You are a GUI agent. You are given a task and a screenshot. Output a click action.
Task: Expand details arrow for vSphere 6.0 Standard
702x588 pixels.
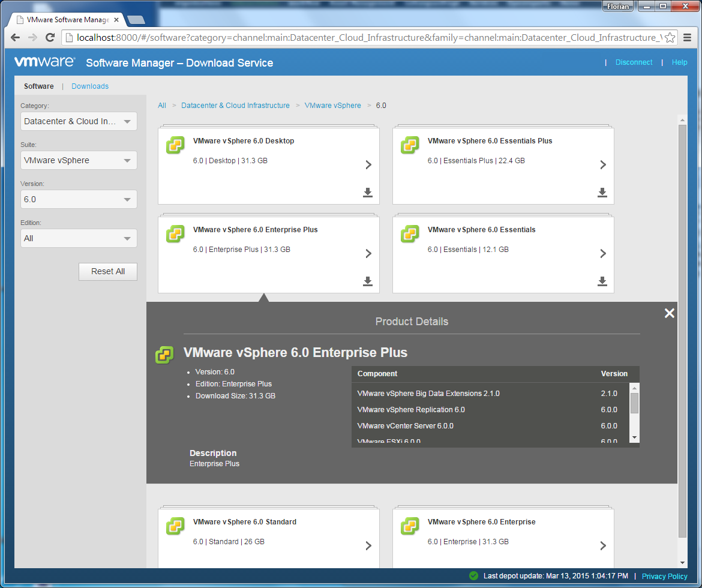(368, 545)
